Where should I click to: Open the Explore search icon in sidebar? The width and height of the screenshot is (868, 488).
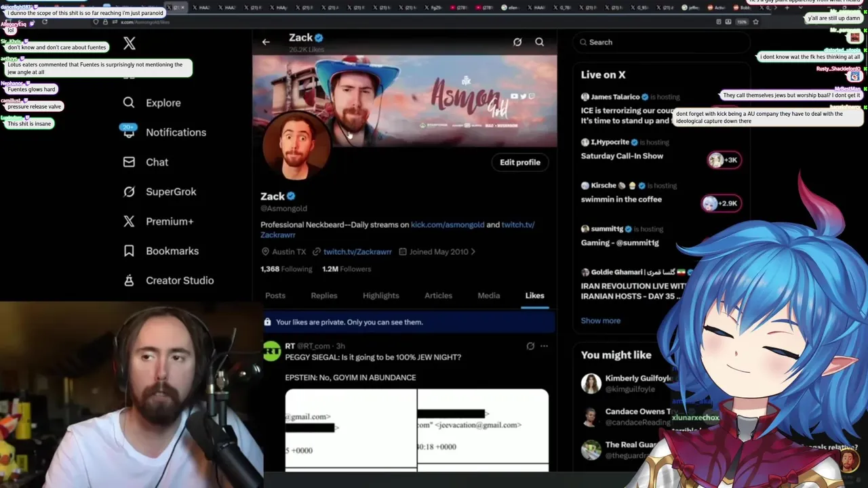click(x=129, y=103)
